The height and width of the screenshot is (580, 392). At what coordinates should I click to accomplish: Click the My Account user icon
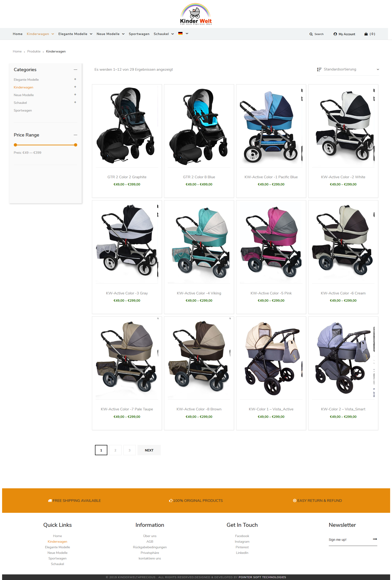click(335, 34)
